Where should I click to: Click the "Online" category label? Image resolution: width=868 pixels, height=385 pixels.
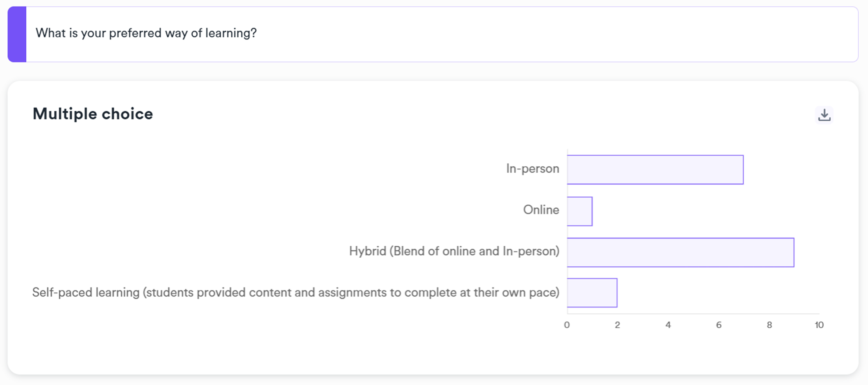[541, 210]
